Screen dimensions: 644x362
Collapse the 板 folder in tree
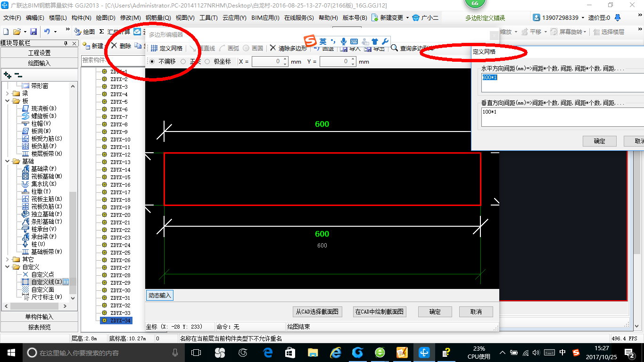click(8, 101)
